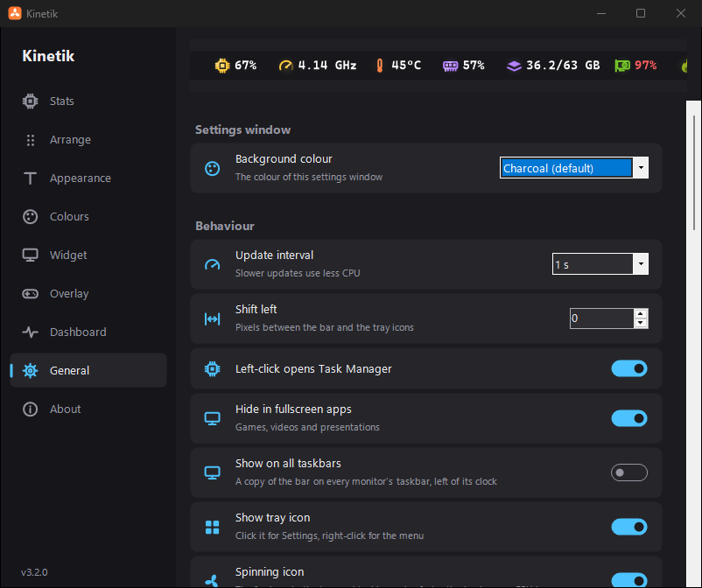Image resolution: width=702 pixels, height=588 pixels.
Task: Increase Shift left value with up arrow
Action: (641, 314)
